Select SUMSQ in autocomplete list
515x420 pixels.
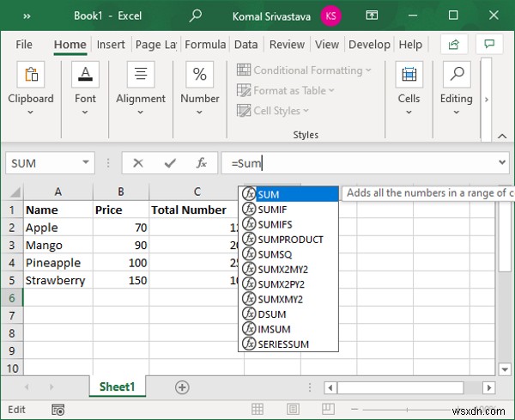point(288,254)
